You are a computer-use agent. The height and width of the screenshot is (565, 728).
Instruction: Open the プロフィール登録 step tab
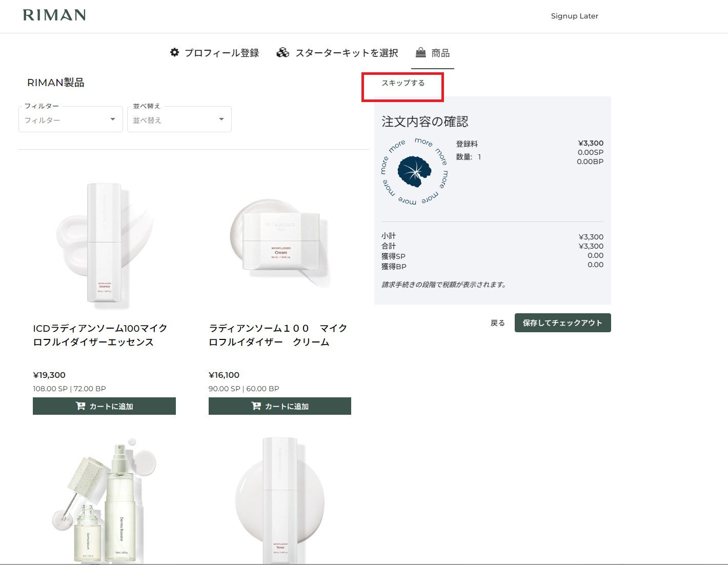coord(215,53)
